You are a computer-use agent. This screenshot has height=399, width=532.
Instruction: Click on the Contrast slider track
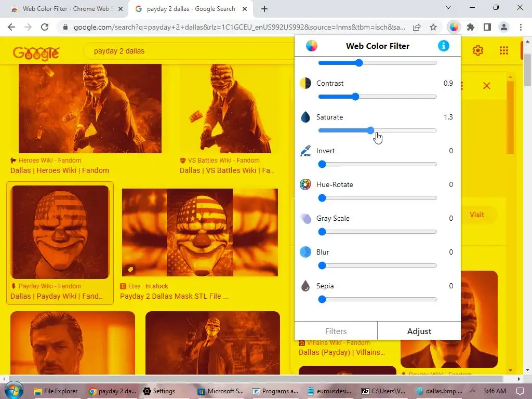(377, 97)
